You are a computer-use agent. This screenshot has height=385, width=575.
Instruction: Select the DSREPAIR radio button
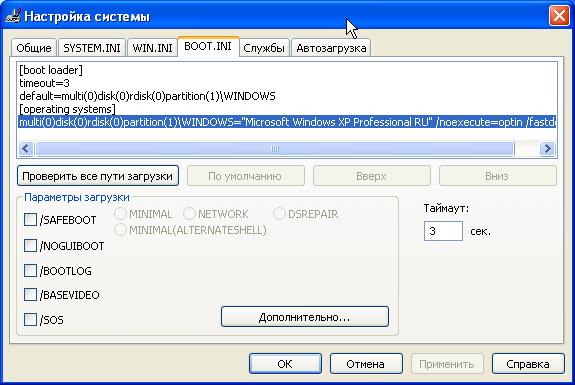coord(279,213)
